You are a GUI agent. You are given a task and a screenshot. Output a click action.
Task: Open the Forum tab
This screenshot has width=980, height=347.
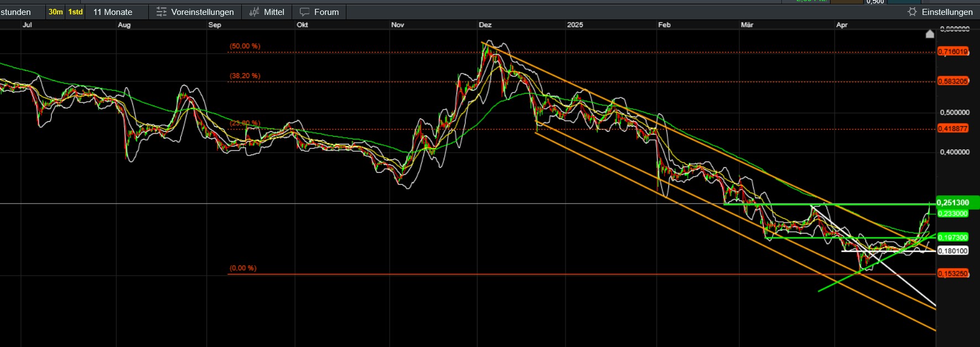[326, 12]
